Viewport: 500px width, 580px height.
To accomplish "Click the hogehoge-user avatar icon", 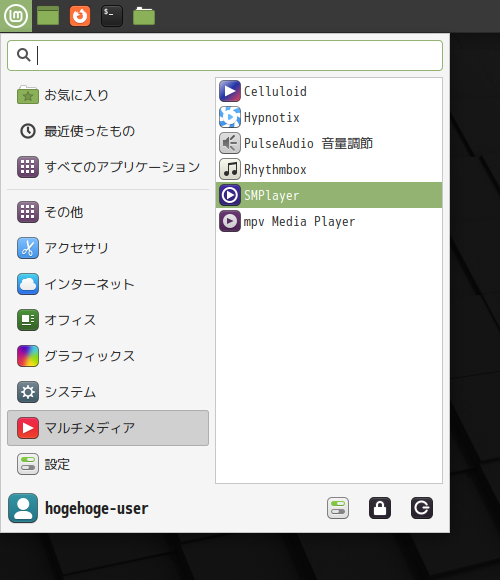I will coord(23,508).
